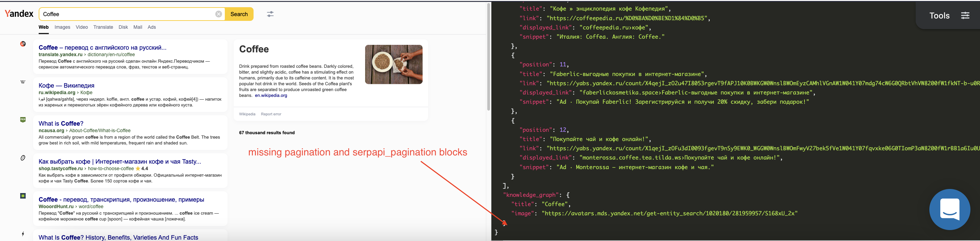The image size is (980, 241).
Task: Click the ncausa.org result favicon
Action: (x=23, y=119)
